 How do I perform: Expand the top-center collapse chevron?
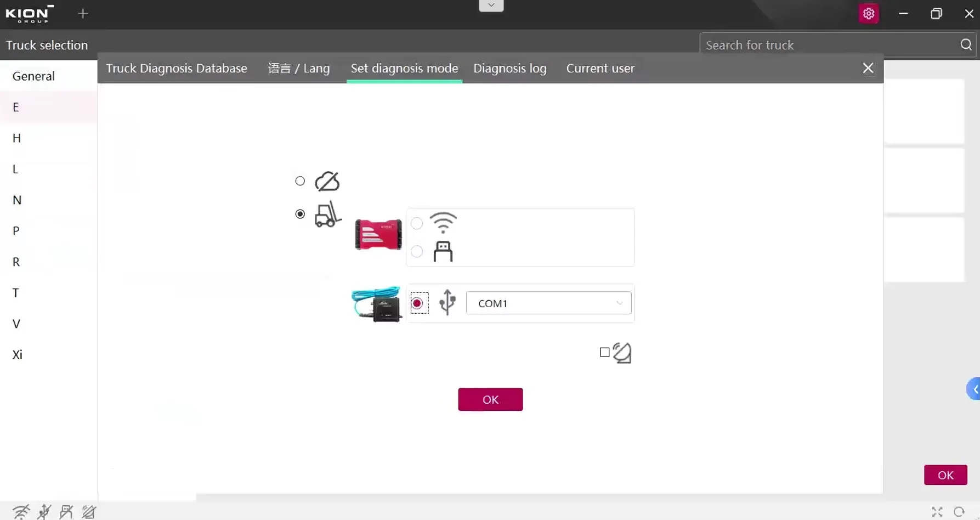coord(491,5)
